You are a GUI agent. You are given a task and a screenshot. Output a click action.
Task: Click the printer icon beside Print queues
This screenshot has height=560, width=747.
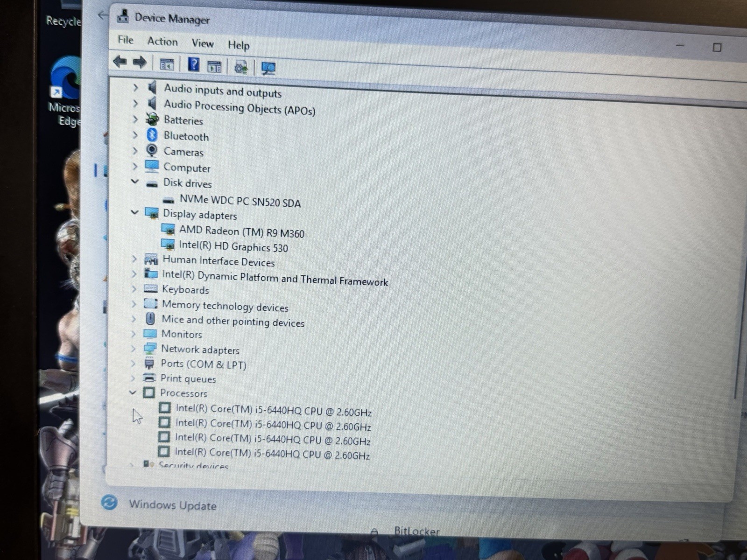point(149,377)
